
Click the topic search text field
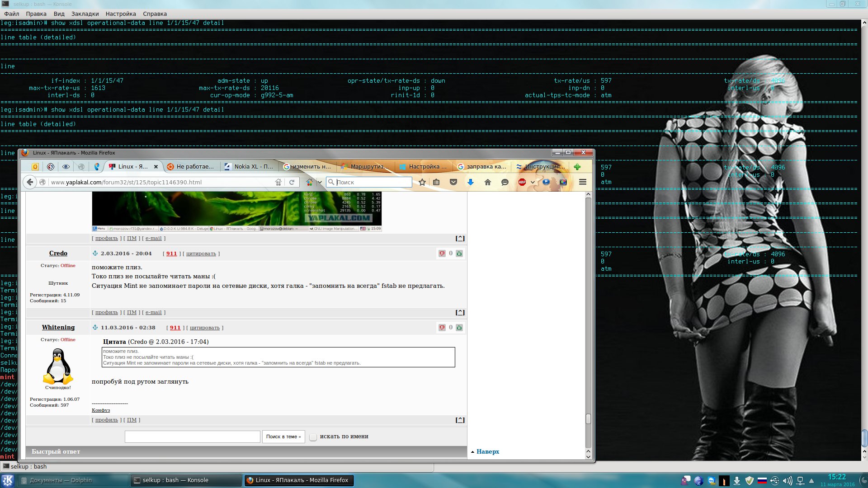(x=193, y=437)
